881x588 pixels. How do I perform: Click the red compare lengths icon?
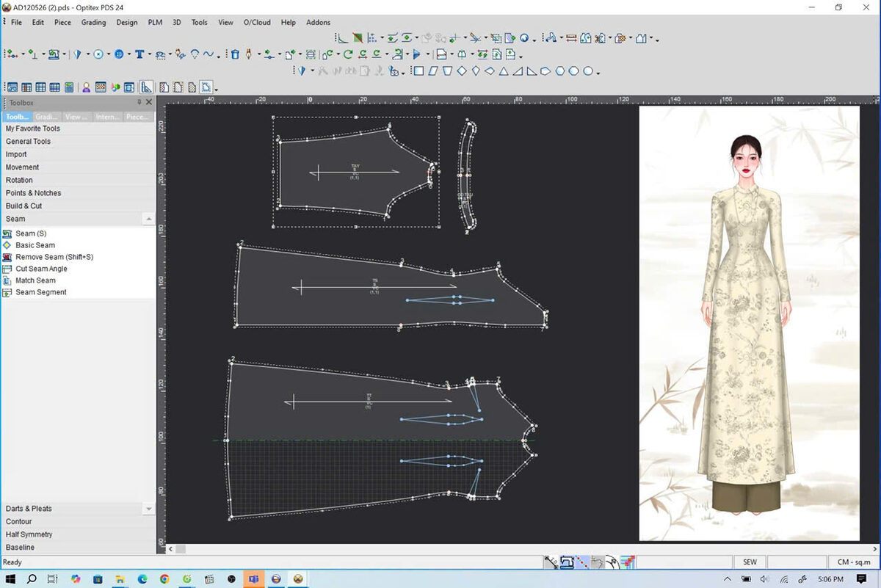coord(571,38)
